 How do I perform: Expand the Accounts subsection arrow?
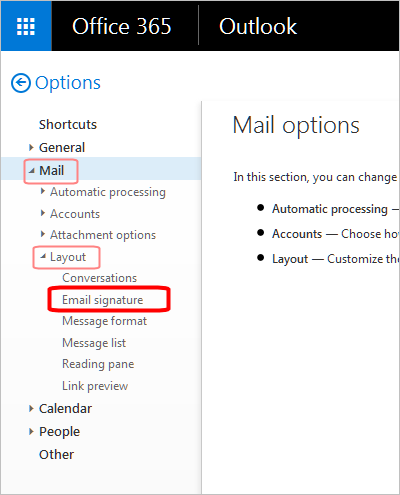[x=43, y=213]
